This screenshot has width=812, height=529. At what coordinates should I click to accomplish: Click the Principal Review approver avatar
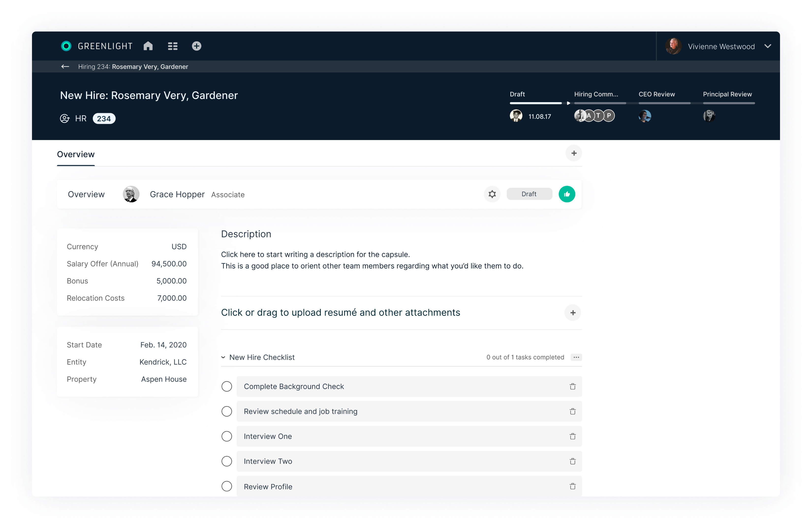(709, 116)
